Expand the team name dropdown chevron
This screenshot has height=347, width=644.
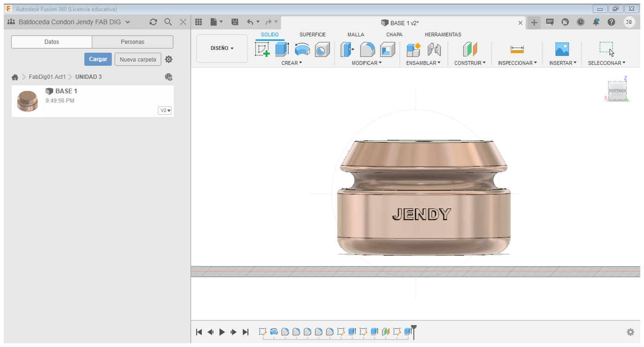pos(128,22)
